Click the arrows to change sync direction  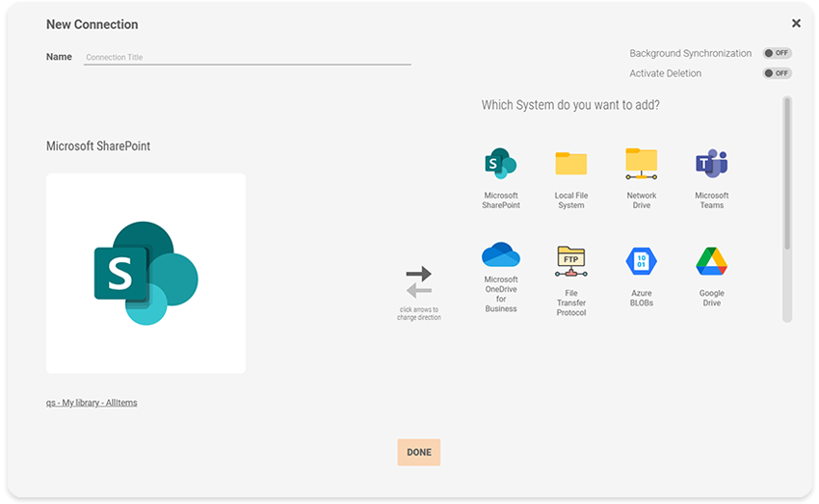point(418,282)
